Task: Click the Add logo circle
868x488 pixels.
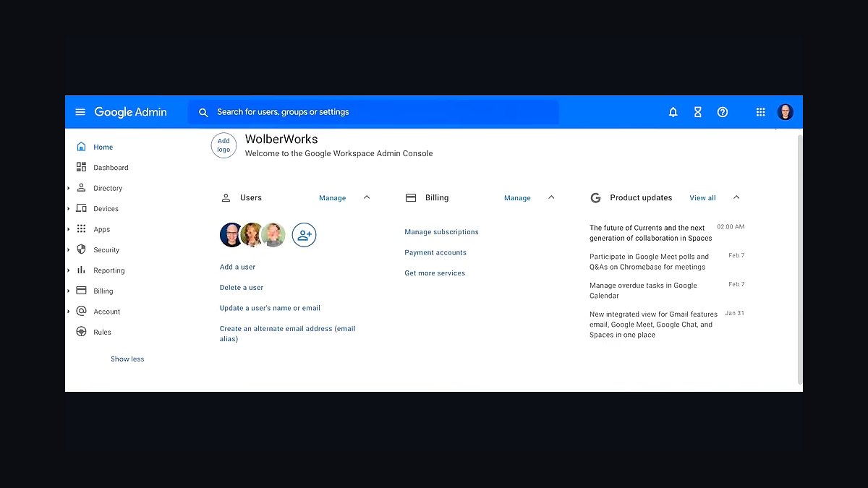Action: (x=224, y=145)
